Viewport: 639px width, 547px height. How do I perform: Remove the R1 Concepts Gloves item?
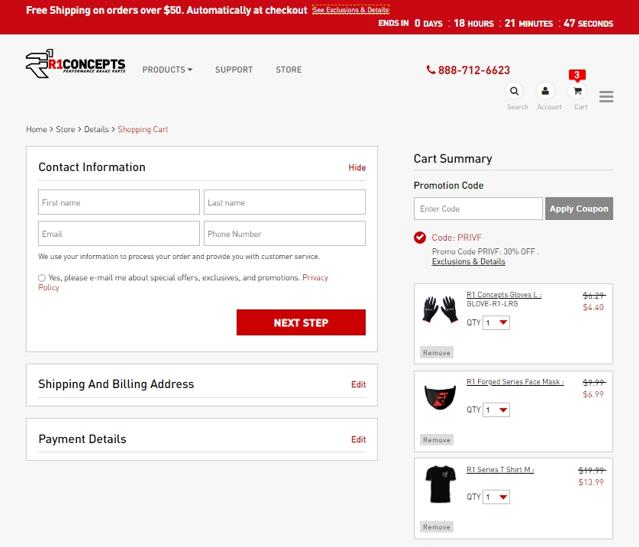coord(436,353)
